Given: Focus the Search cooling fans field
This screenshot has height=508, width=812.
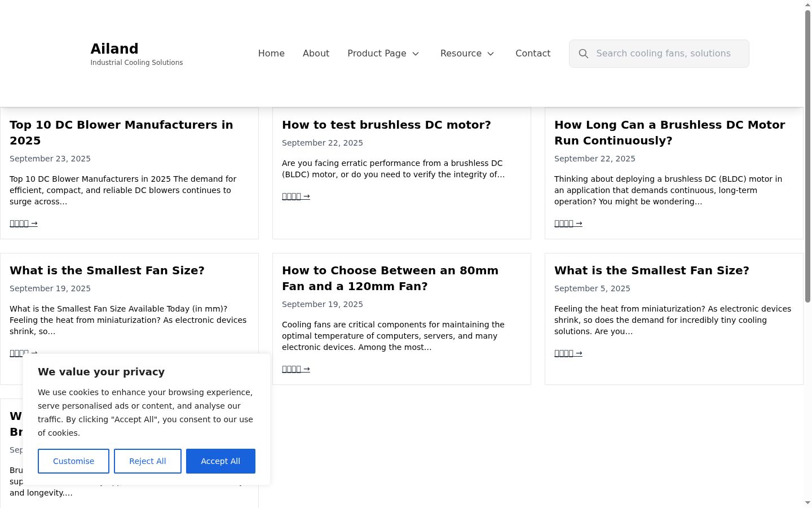Looking at the screenshot, I should pyautogui.click(x=659, y=54).
